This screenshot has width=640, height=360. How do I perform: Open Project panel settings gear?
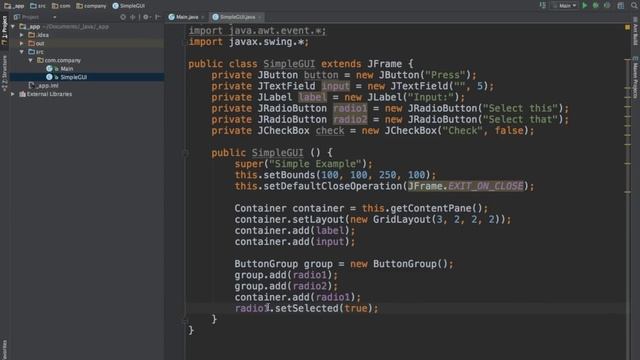click(146, 17)
